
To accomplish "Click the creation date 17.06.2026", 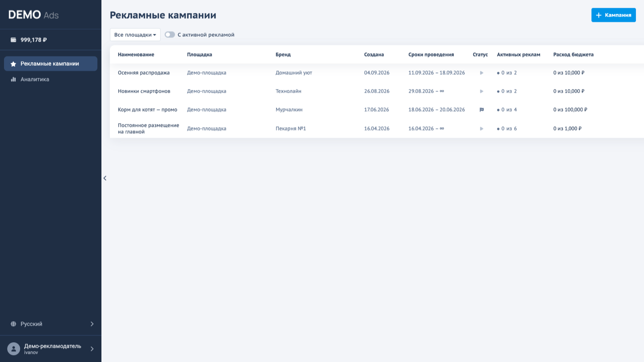I will [377, 110].
